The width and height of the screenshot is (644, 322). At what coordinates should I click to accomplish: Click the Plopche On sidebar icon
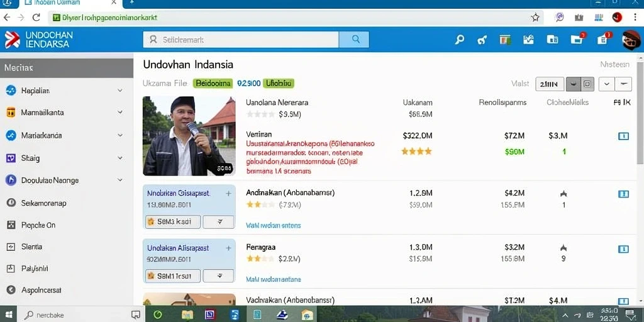[11, 225]
